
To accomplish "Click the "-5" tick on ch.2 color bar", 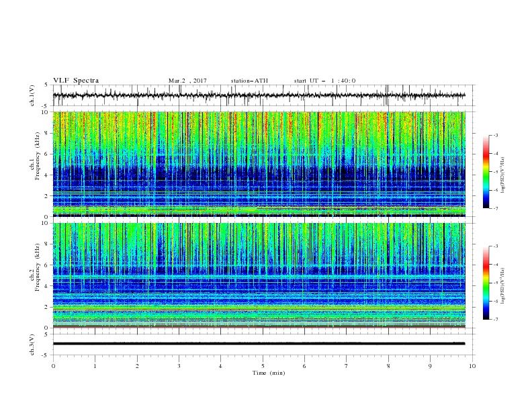I will tap(496, 283).
